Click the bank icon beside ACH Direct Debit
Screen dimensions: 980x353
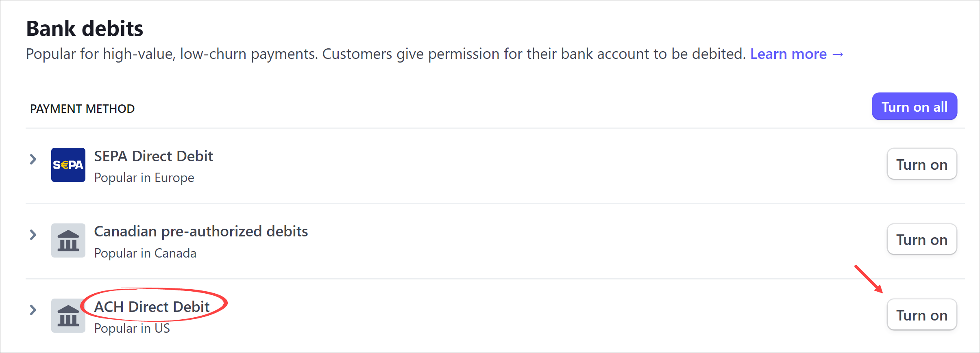(68, 316)
